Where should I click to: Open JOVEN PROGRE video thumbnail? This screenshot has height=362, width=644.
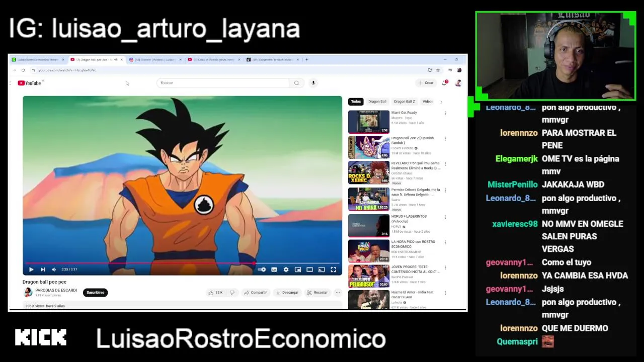pos(369,276)
